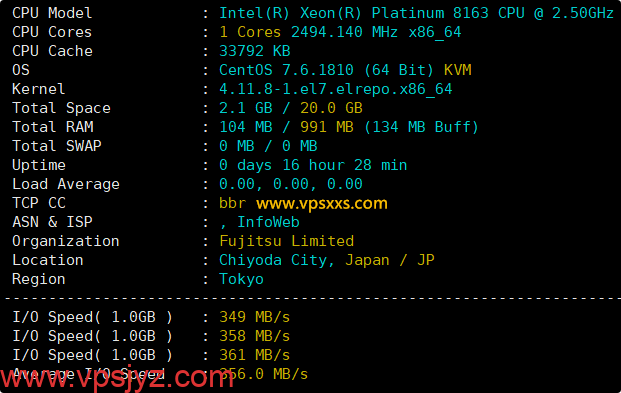Click the '104 MB' used RAM value
This screenshot has width=621, height=393.
(x=246, y=127)
